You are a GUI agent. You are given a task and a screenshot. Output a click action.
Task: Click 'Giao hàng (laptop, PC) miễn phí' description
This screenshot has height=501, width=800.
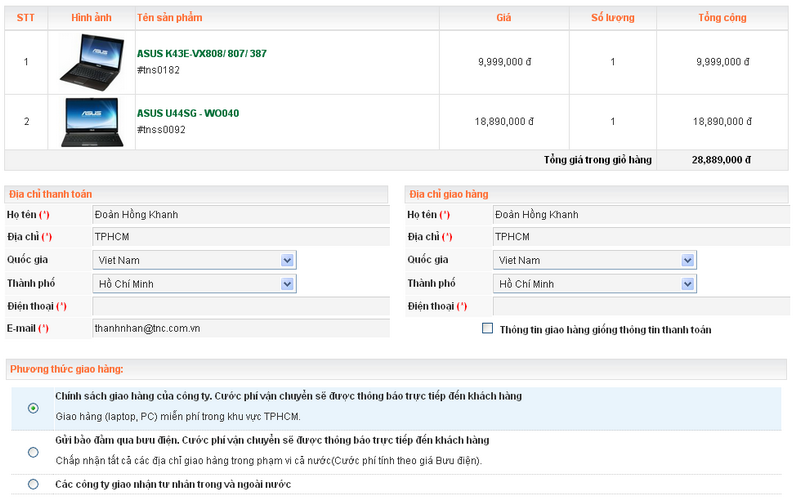178,417
